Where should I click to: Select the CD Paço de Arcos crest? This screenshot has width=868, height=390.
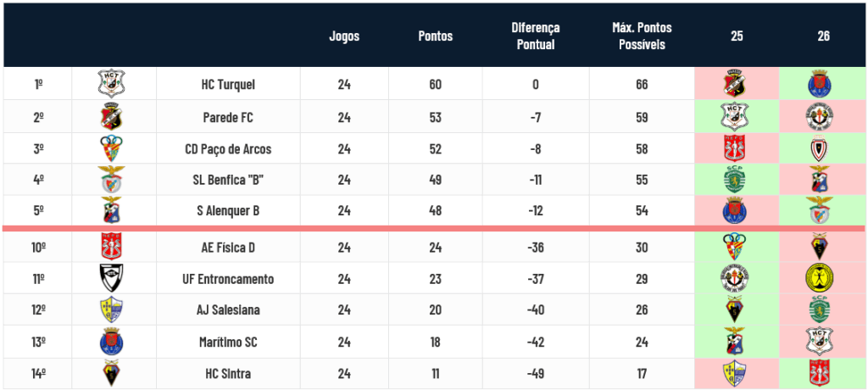pos(111,148)
